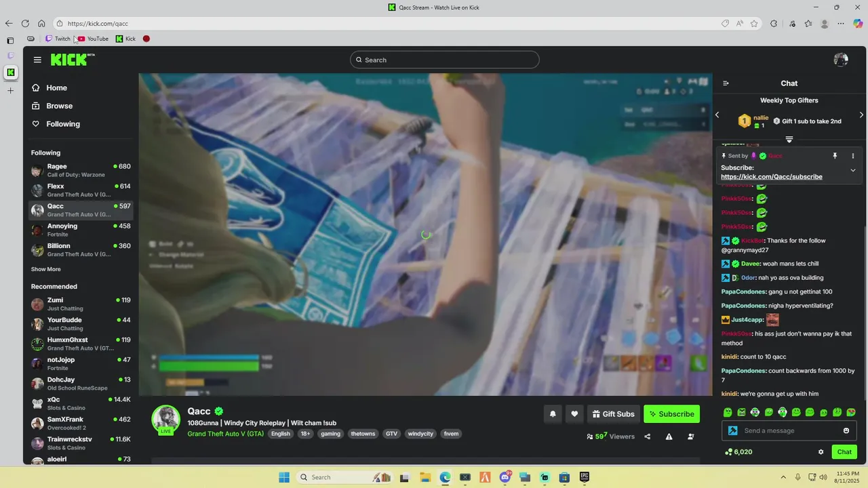Open Trainwreckstv recommended channel
Screen dimensions: 868x488
pos(81,443)
